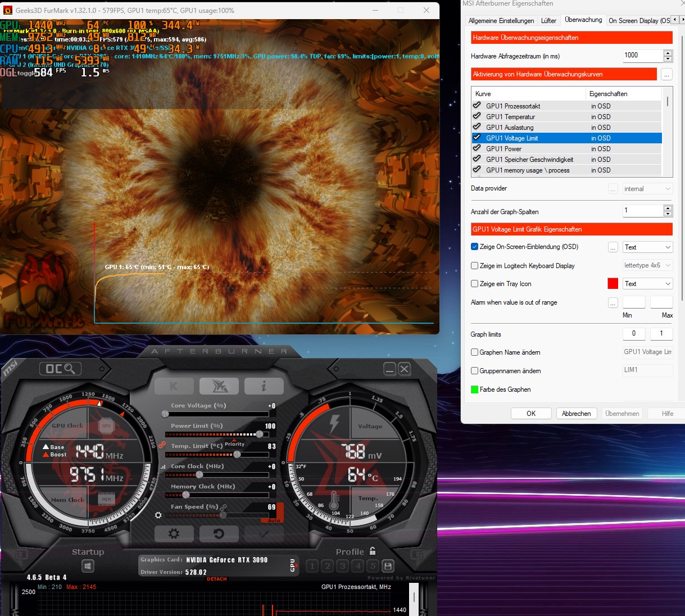Decrease Hardware Abfragezeitraum with down arrow
This screenshot has width=685, height=616.
click(668, 59)
